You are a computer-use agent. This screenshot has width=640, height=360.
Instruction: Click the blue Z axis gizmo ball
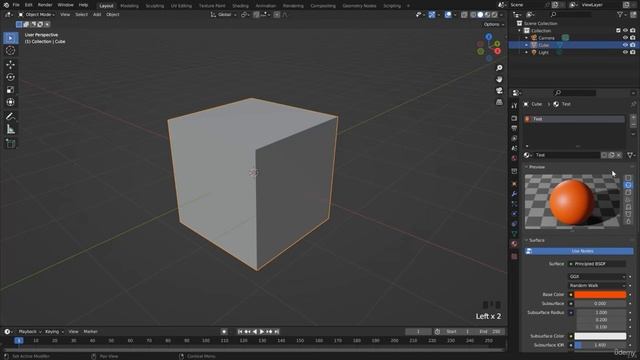[x=489, y=37]
